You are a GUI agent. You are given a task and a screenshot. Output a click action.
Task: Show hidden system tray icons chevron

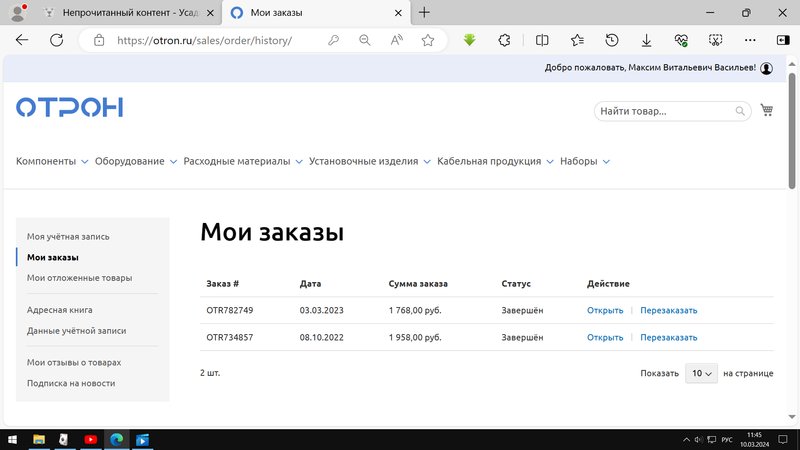(686, 439)
